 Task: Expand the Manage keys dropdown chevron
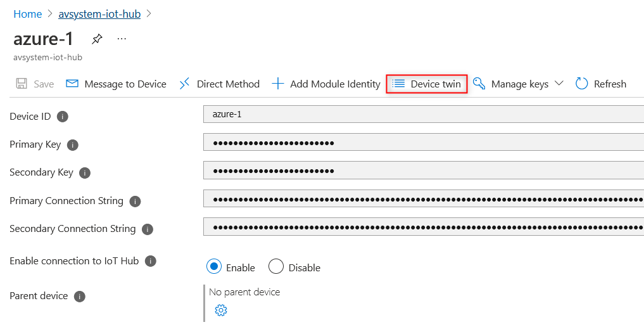(559, 84)
